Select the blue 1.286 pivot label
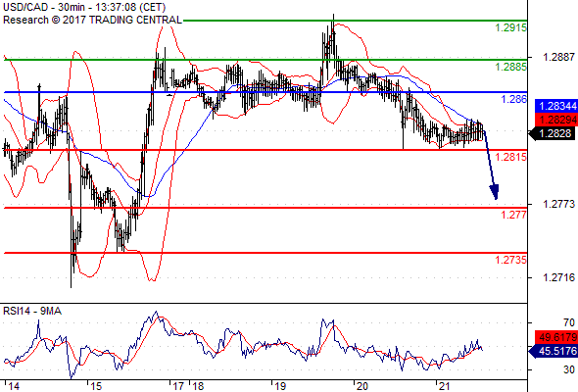The height and width of the screenshot is (392, 578). click(x=514, y=99)
